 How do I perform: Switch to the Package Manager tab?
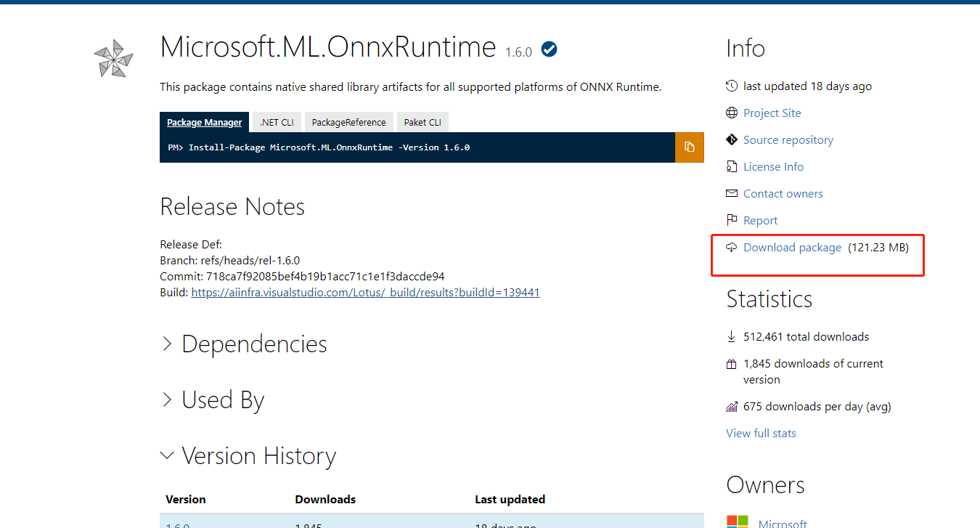pyautogui.click(x=205, y=122)
